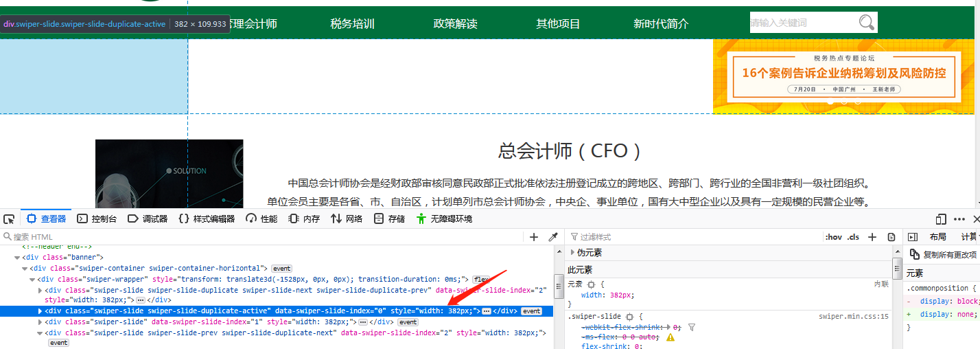Toggle print media simulation icon
The width and height of the screenshot is (980, 349).
pos(891,237)
